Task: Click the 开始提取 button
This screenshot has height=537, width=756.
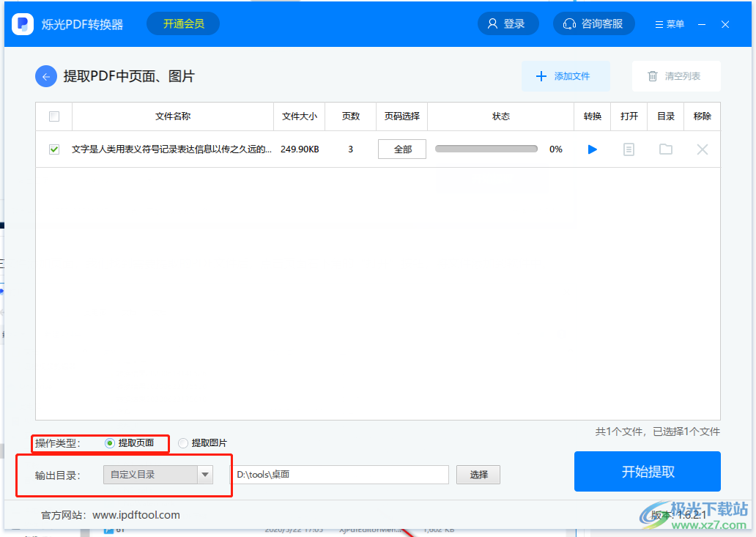Action: 648,472
